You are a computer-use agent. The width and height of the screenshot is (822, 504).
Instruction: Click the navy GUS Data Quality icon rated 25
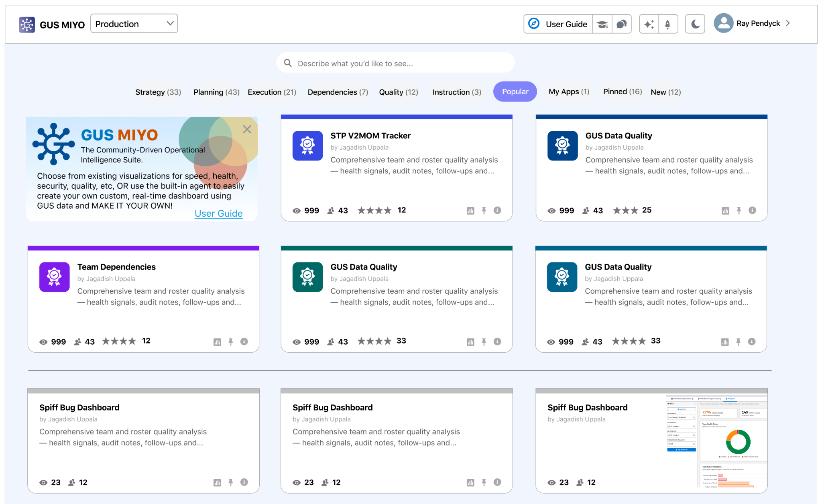(x=562, y=146)
